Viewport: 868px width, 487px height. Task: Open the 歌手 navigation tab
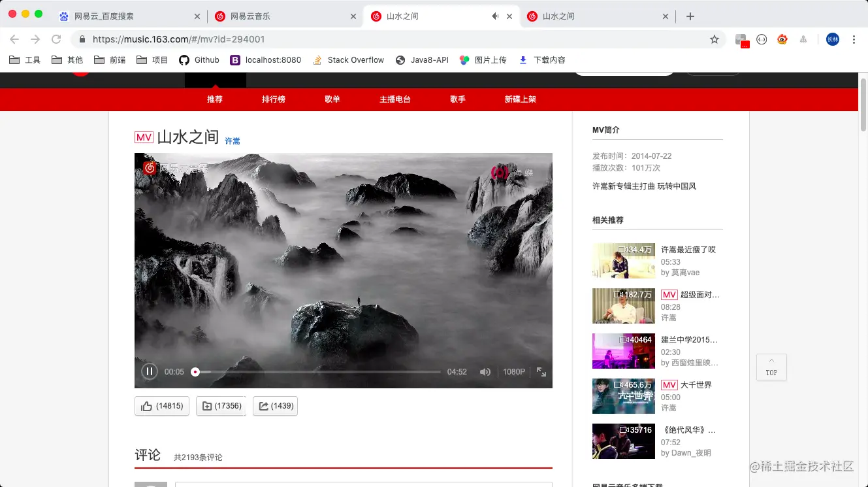[x=458, y=99]
